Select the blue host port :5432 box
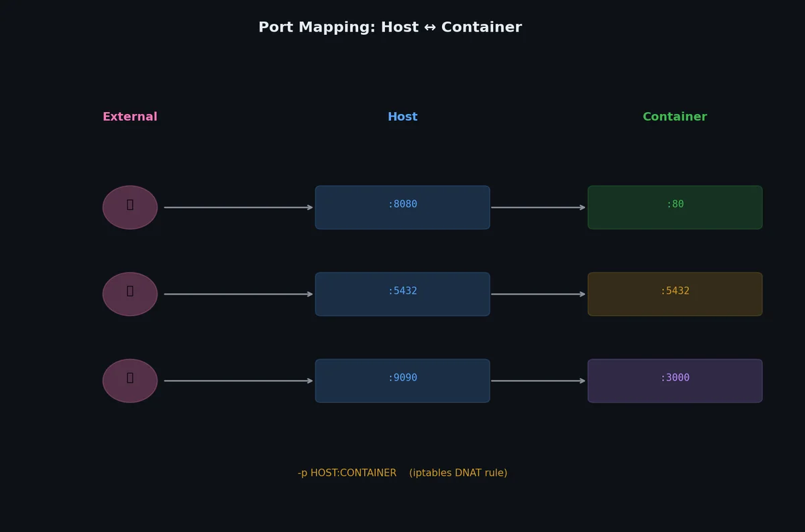The image size is (805, 532). (x=402, y=294)
